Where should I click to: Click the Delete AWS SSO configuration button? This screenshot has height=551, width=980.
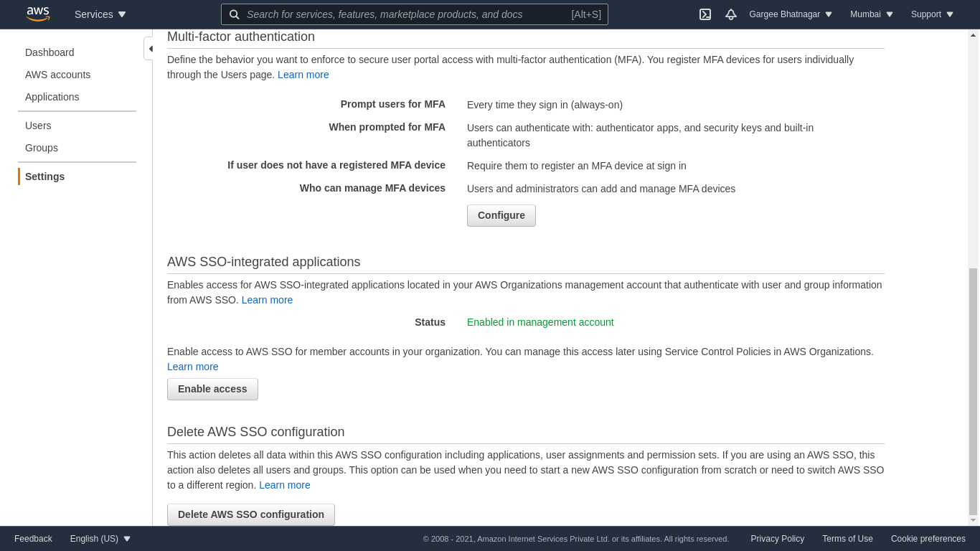point(251,514)
